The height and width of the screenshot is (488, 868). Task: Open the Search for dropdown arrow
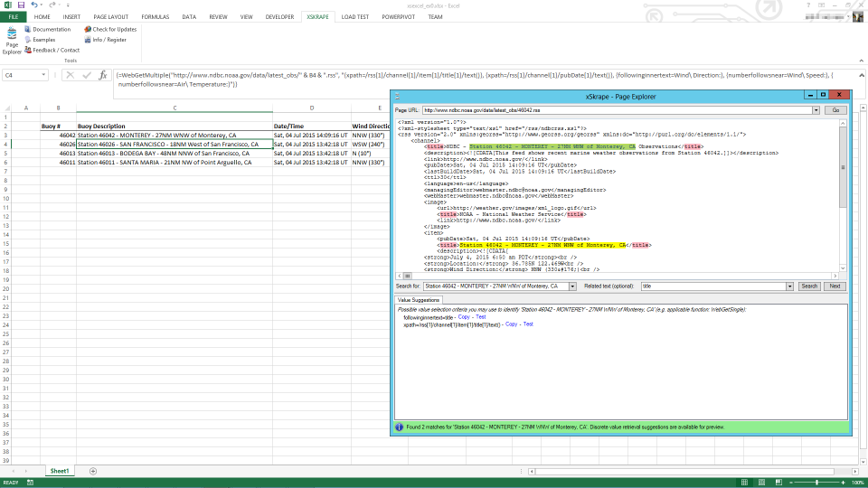pyautogui.click(x=572, y=286)
